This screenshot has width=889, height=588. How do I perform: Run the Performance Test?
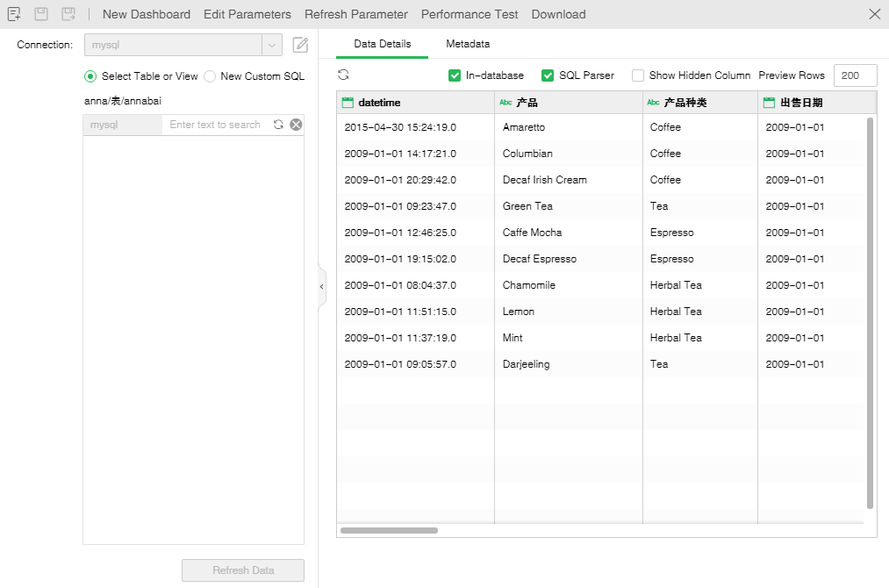click(x=470, y=14)
